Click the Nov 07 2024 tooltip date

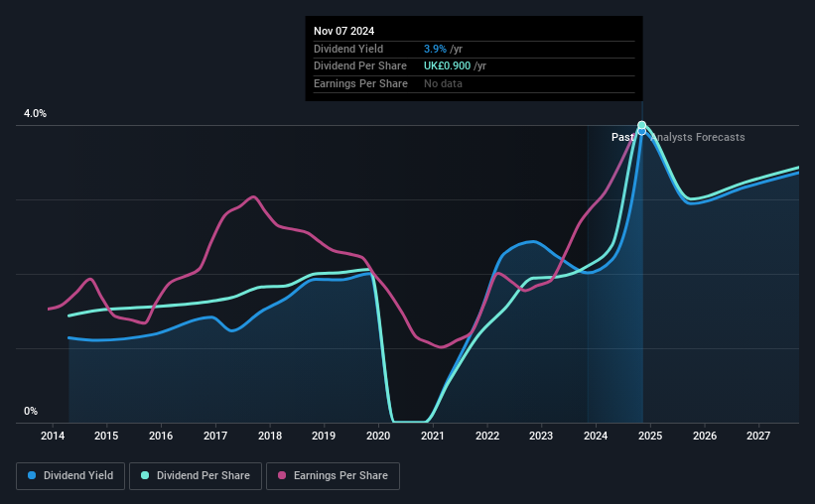343,31
